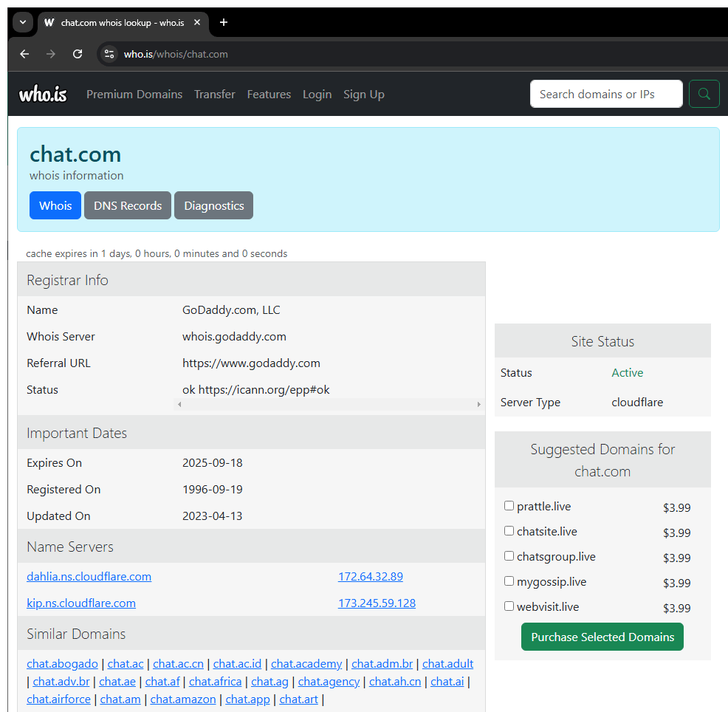728x712 pixels.
Task: Close the chat.com whois lookup tab
Action: point(197,22)
